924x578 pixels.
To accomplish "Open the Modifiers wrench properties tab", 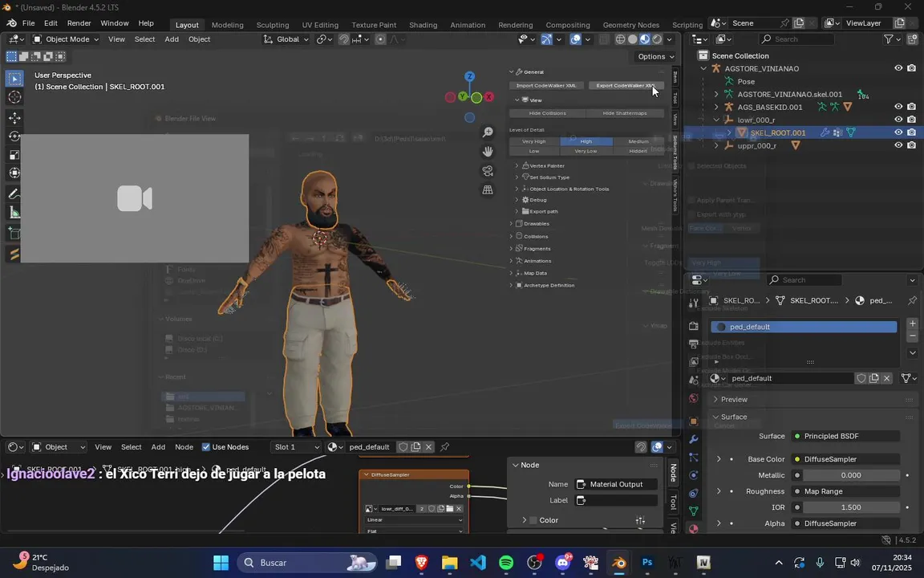I will (694, 439).
